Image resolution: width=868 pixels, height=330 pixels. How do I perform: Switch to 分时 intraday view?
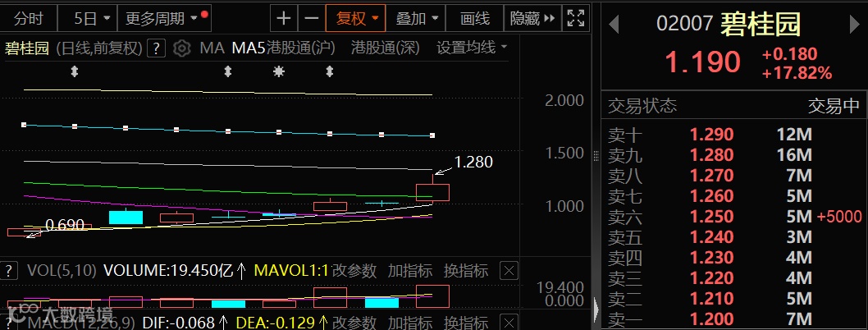click(28, 19)
